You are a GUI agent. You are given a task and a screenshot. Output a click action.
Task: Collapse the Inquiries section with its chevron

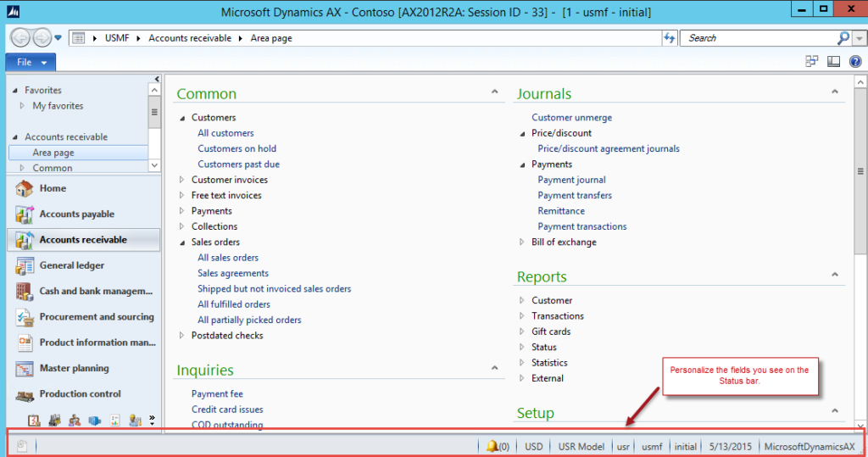click(x=494, y=368)
